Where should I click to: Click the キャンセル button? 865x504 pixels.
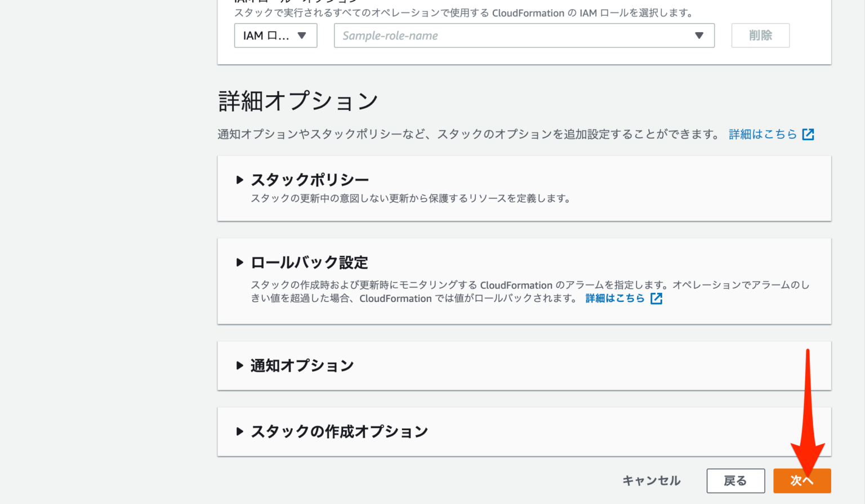[x=651, y=481]
